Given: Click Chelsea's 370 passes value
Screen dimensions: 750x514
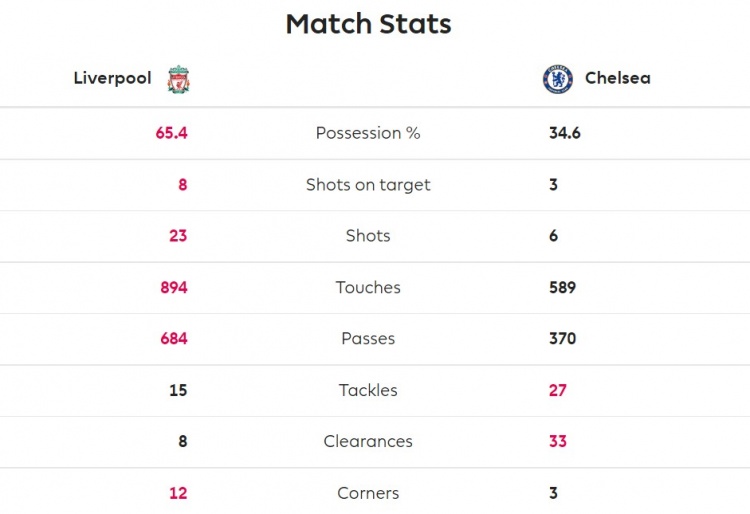Looking at the screenshot, I should [562, 339].
